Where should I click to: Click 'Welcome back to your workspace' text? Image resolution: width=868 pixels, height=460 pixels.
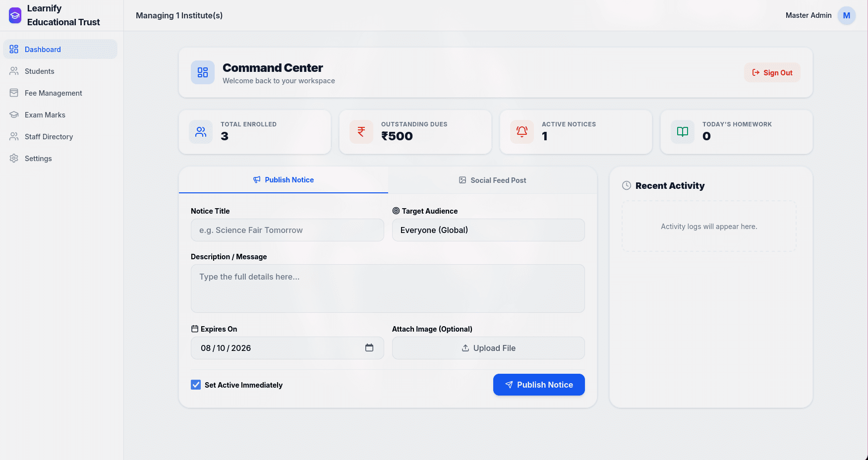click(x=279, y=81)
